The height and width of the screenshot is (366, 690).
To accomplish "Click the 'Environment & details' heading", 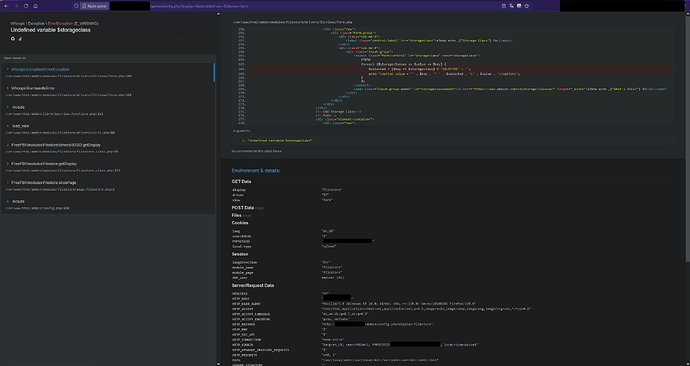I will coord(256,171).
